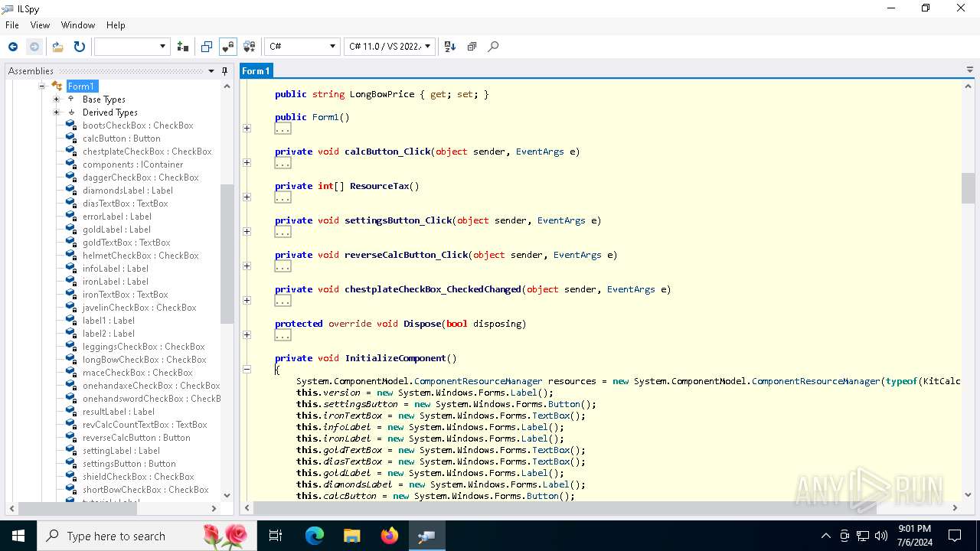Click EventArgs link in settingsButton_Click signature
The image size is (980, 551).
[561, 220]
